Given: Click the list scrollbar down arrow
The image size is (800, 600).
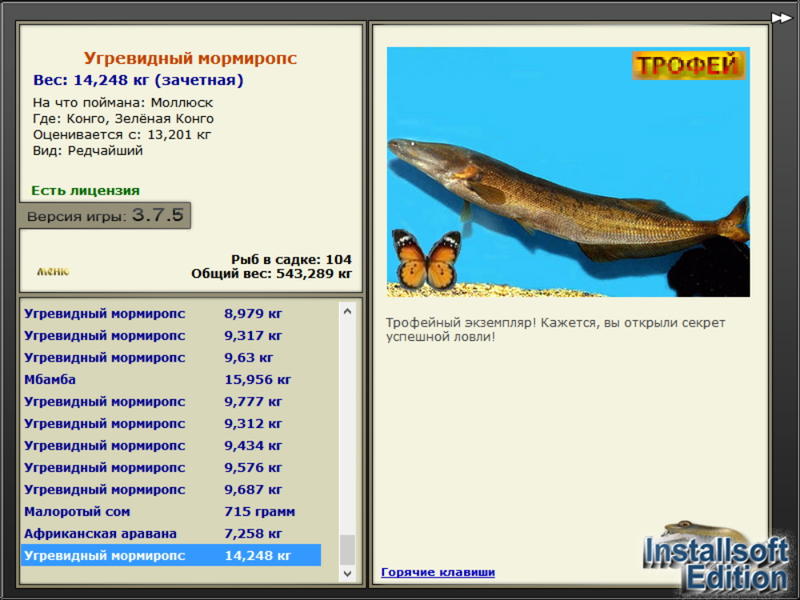Looking at the screenshot, I should pos(347,573).
